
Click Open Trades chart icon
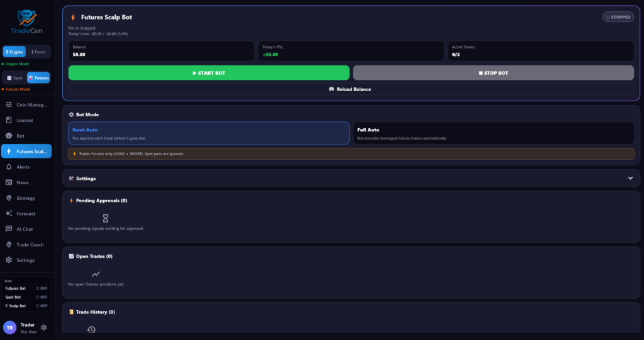(71, 256)
